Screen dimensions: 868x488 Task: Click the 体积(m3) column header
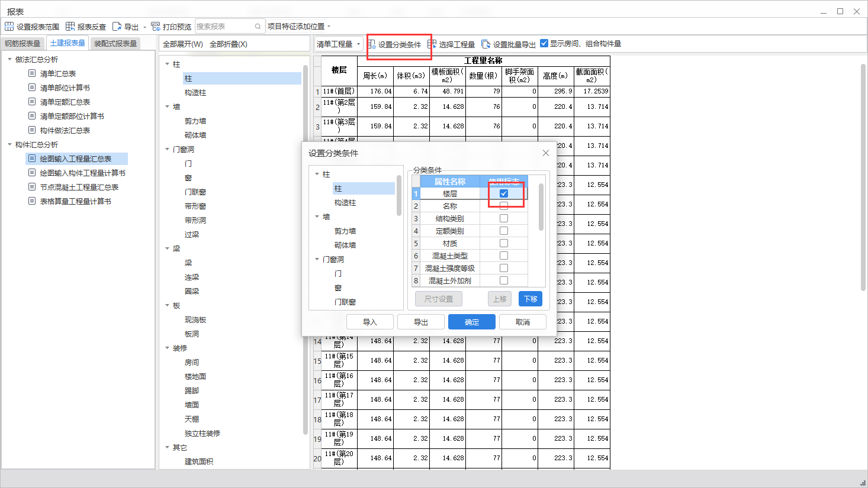coord(411,76)
